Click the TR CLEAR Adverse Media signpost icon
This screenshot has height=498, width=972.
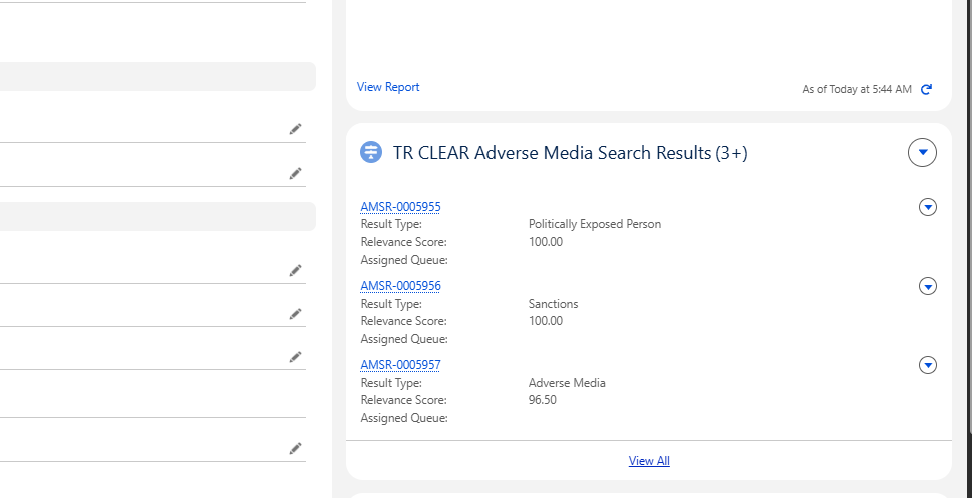coord(371,152)
